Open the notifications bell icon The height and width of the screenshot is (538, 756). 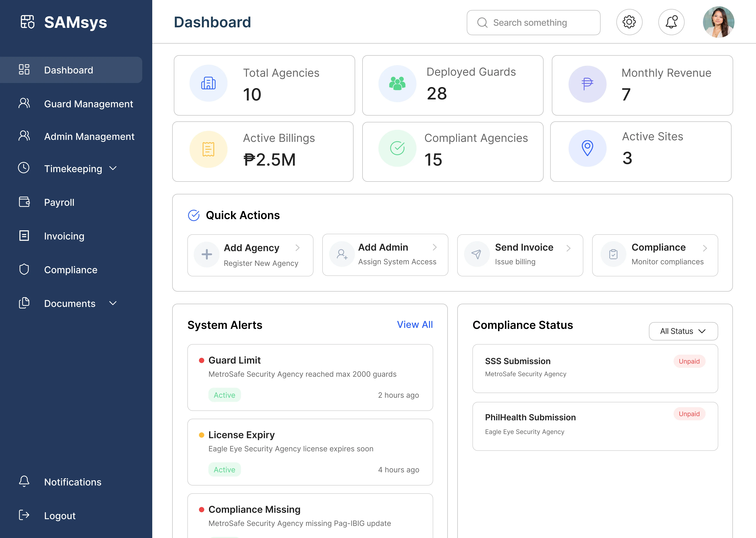(671, 22)
